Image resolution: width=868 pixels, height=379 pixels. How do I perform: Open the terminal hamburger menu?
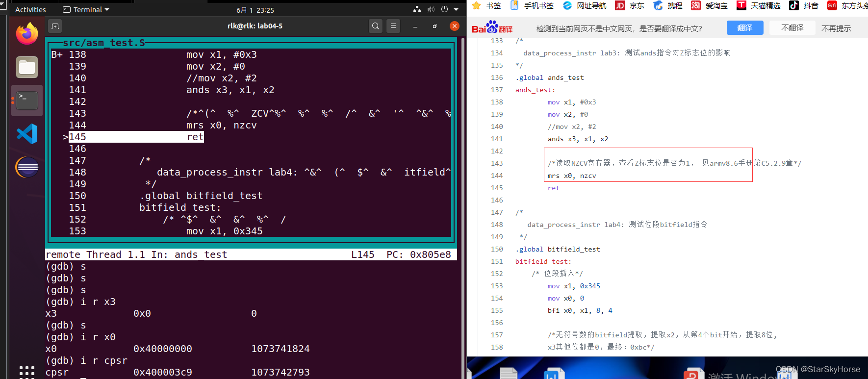pyautogui.click(x=393, y=26)
